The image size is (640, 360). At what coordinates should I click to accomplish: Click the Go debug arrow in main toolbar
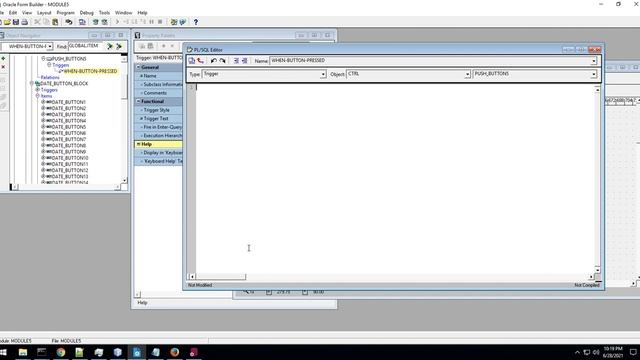click(117, 22)
